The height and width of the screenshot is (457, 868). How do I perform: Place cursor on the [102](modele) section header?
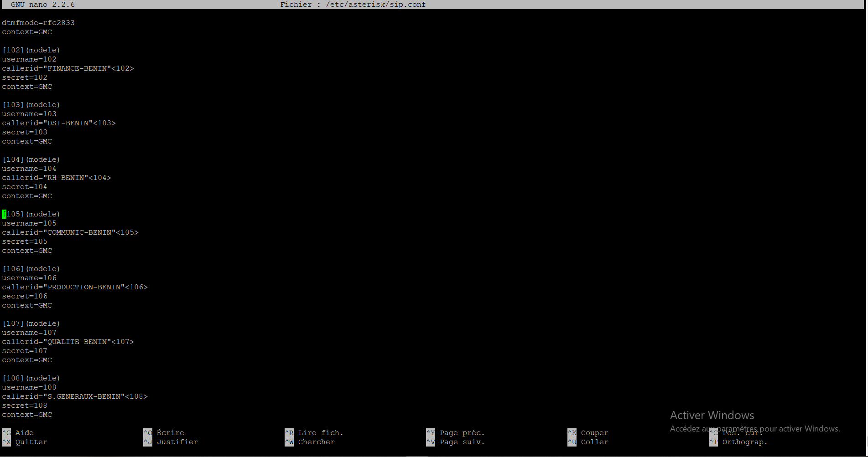pos(31,50)
